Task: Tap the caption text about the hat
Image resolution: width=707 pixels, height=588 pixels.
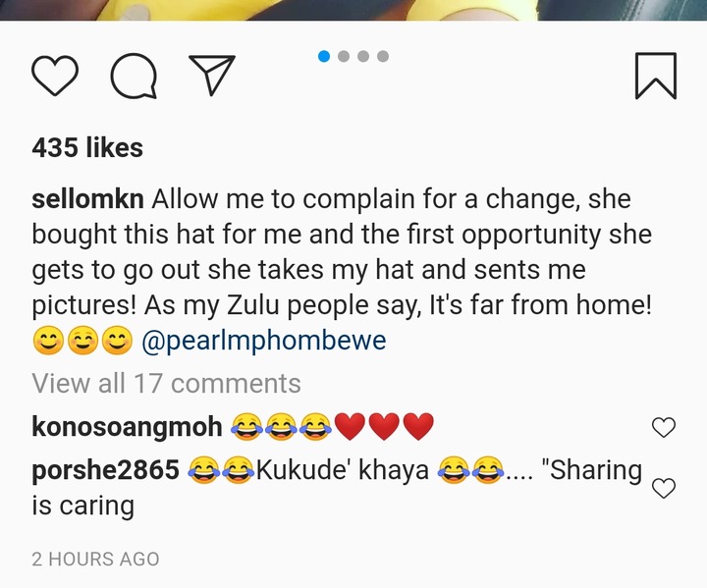Action: coord(342,251)
